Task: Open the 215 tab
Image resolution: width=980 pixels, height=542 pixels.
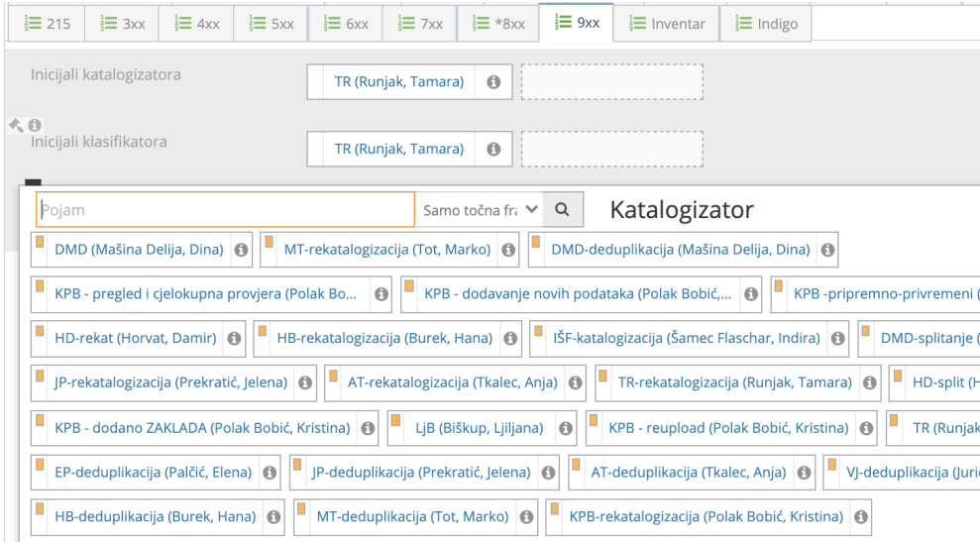Action: (47, 24)
